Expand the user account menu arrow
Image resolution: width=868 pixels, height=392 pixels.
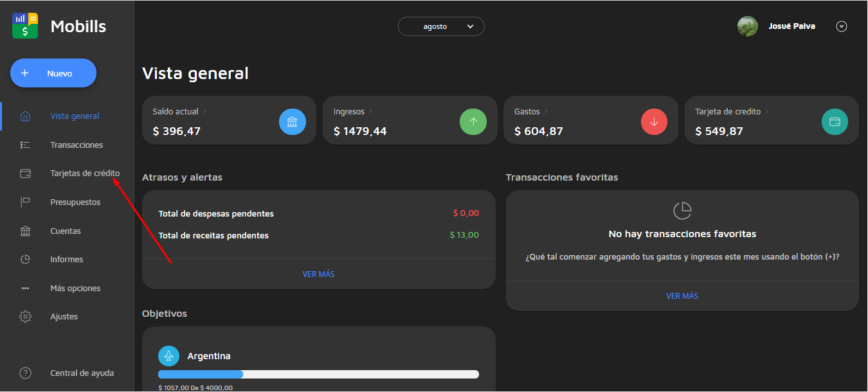click(x=842, y=26)
